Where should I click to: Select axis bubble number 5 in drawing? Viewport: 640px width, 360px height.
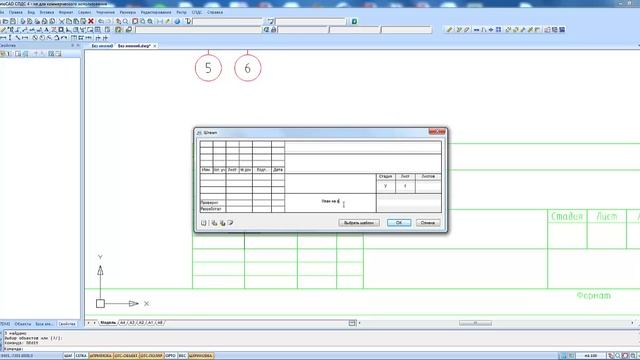(x=208, y=68)
